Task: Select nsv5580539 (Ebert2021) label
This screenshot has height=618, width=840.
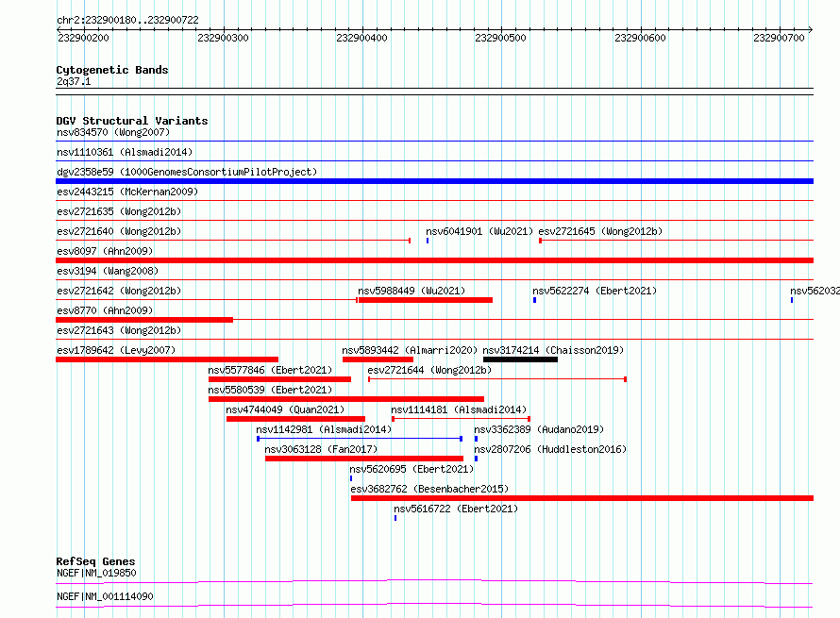Action: point(270,390)
